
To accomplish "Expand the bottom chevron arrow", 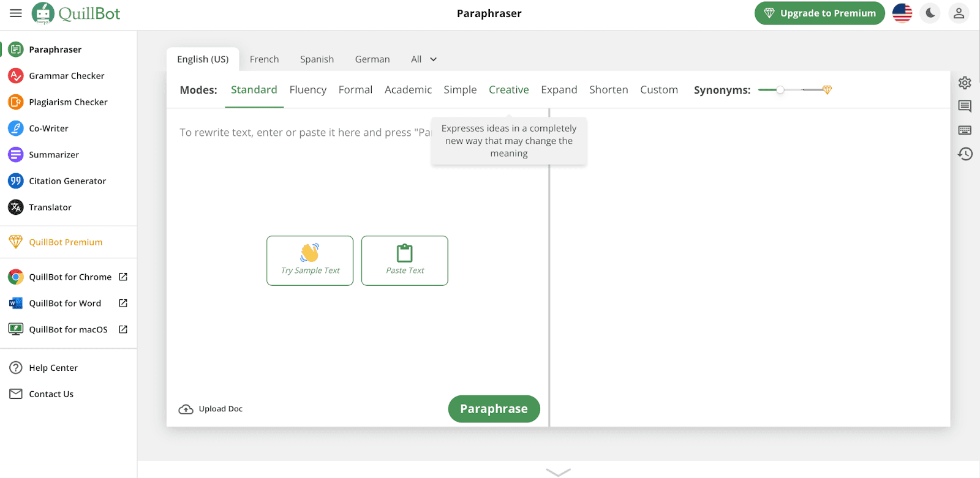I will 558,472.
